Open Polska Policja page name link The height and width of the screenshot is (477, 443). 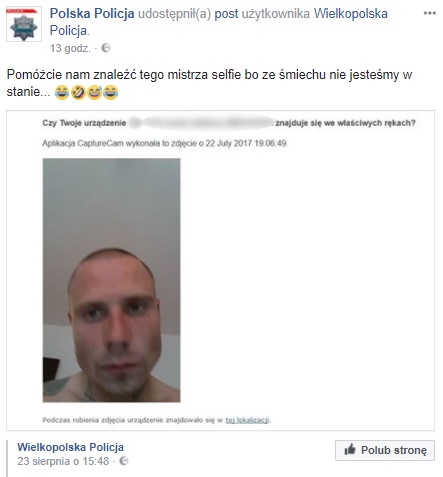[x=92, y=14]
